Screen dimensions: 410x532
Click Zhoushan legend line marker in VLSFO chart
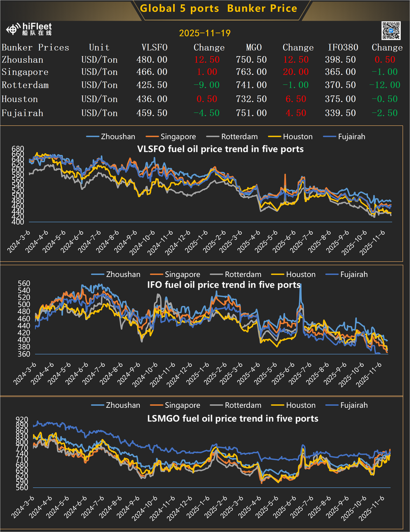tap(93, 137)
